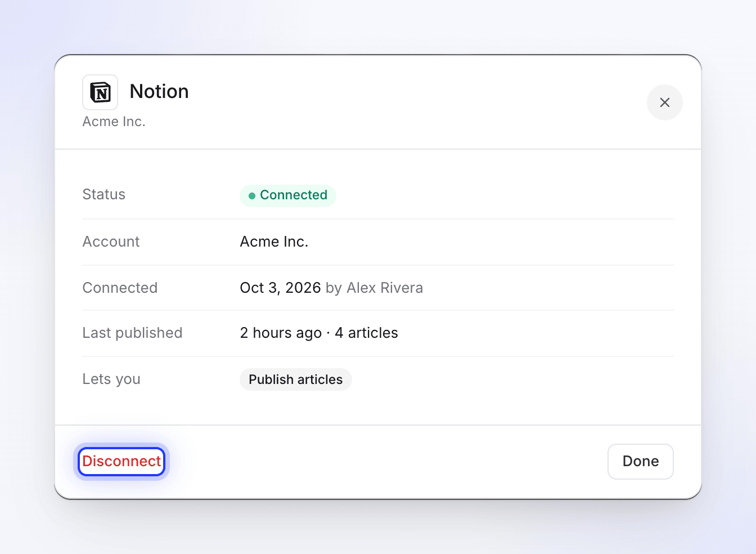Click the text by Alex Rivera

point(374,288)
